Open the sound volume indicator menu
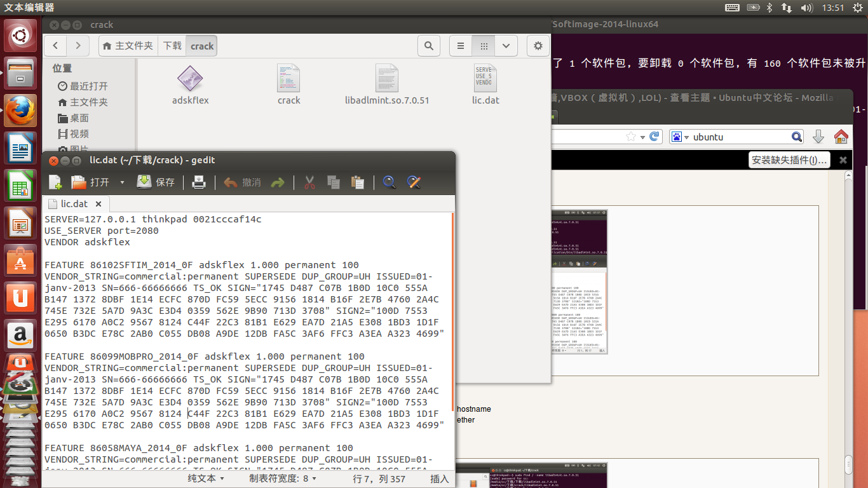The height and width of the screenshot is (488, 868). pos(807,8)
